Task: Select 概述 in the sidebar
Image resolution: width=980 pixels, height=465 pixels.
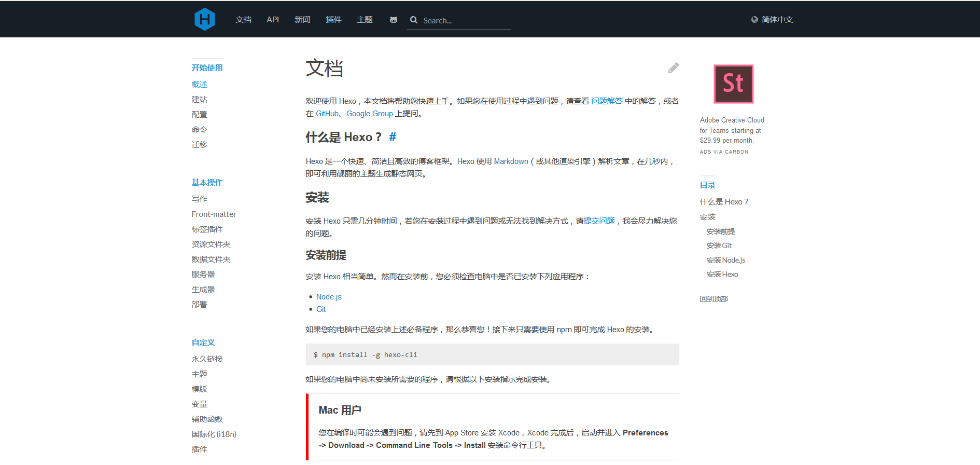Action: [199, 84]
